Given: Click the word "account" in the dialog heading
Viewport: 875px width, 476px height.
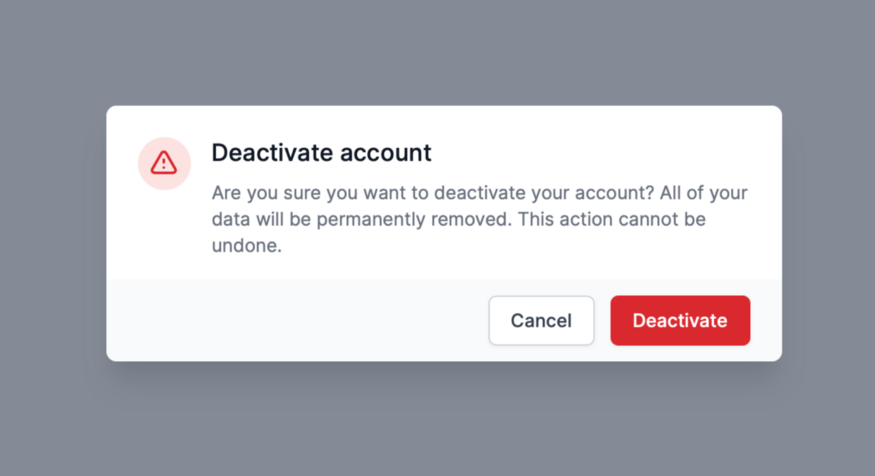Looking at the screenshot, I should 386,153.
